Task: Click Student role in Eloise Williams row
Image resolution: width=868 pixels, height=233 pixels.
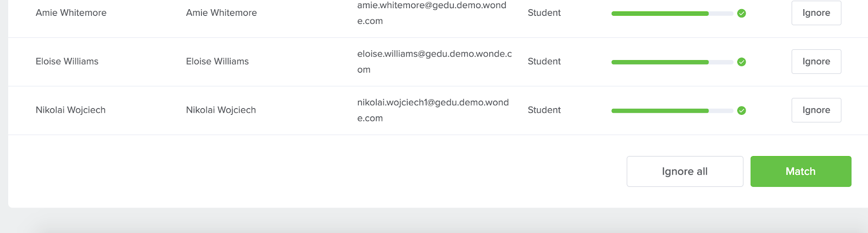Action: pyautogui.click(x=544, y=61)
